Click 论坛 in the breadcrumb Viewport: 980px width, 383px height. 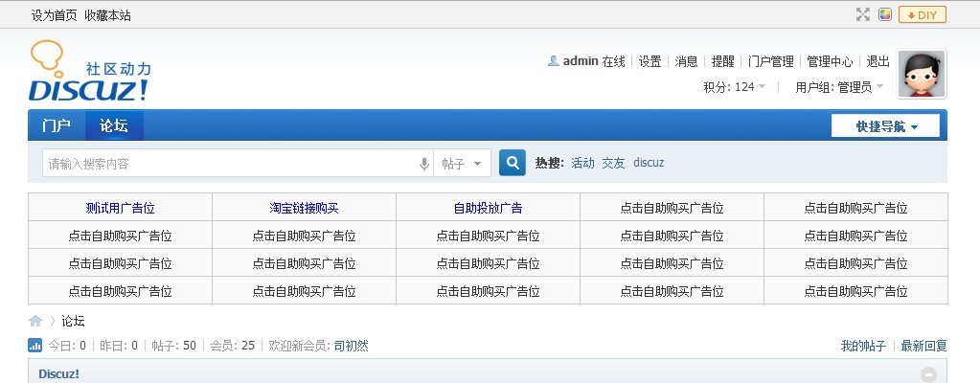click(73, 321)
